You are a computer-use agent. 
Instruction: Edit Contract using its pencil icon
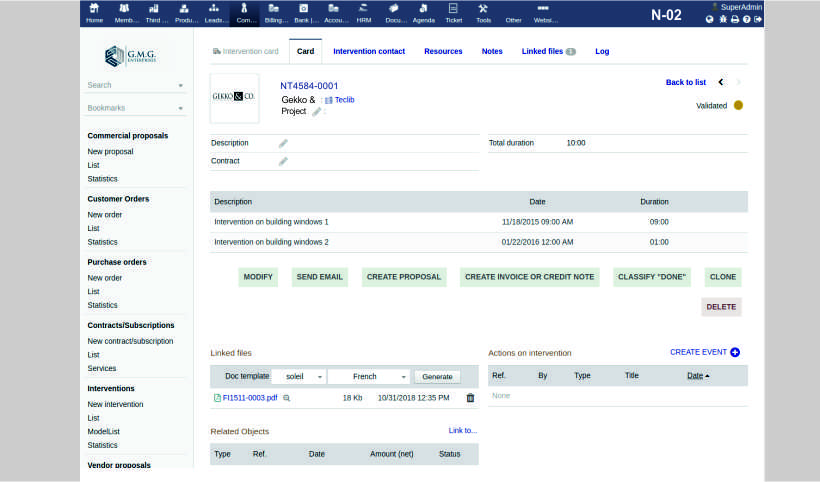tap(283, 161)
